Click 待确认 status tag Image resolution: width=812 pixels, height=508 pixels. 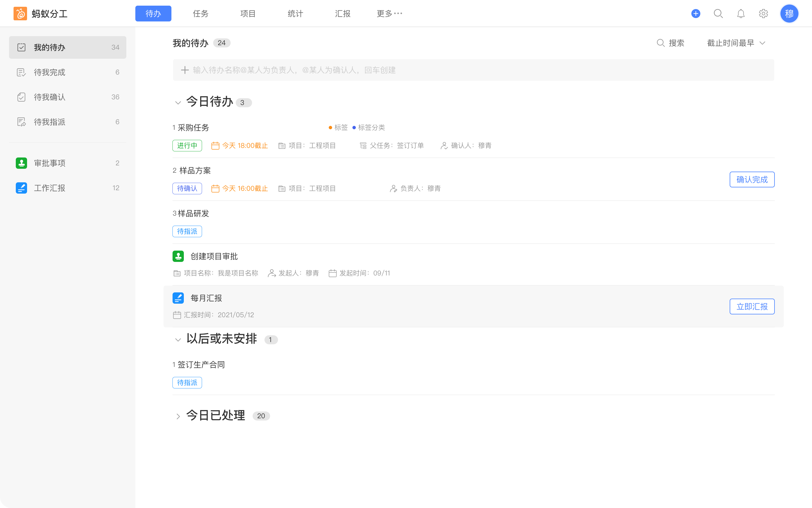187,189
